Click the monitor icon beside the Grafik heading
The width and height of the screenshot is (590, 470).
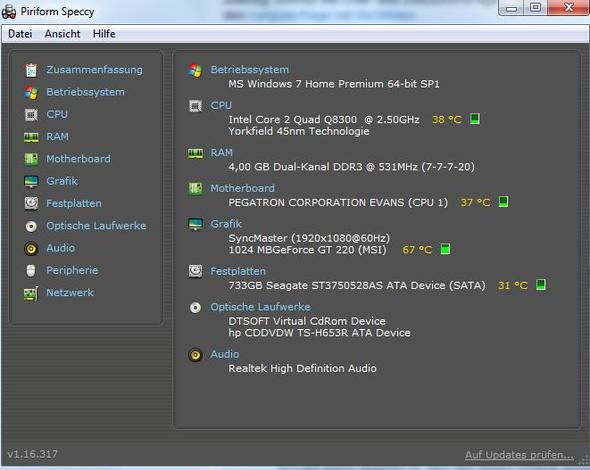click(195, 224)
